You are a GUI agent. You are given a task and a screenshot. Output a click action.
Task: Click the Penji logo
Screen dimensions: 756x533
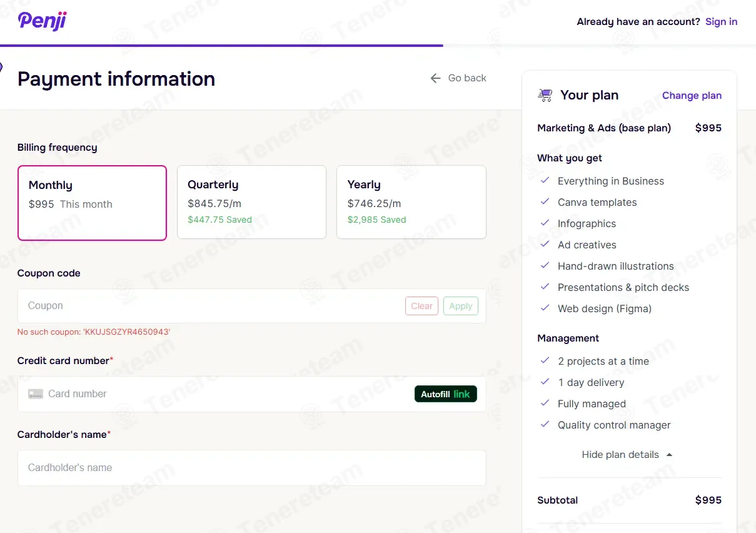tap(43, 21)
